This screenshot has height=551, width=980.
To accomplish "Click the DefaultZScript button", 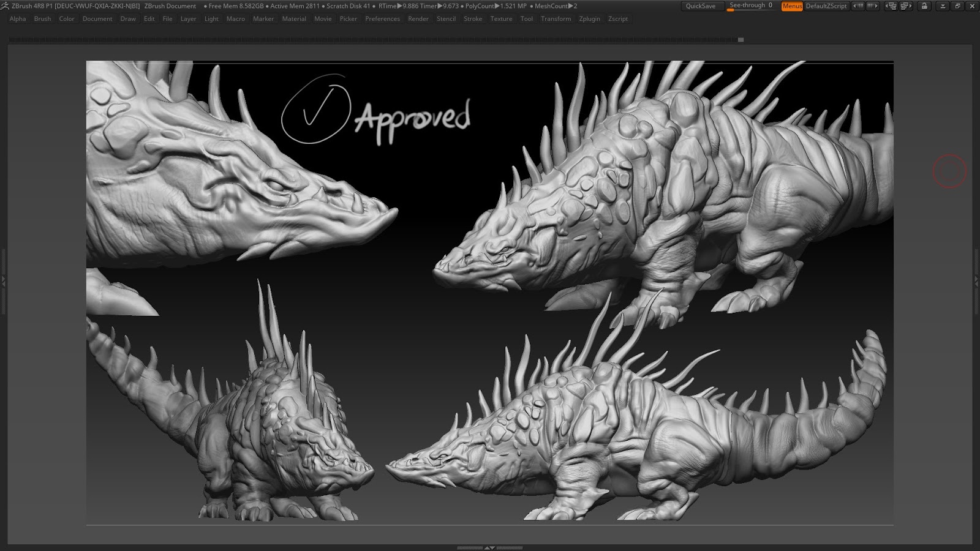I will tap(826, 6).
